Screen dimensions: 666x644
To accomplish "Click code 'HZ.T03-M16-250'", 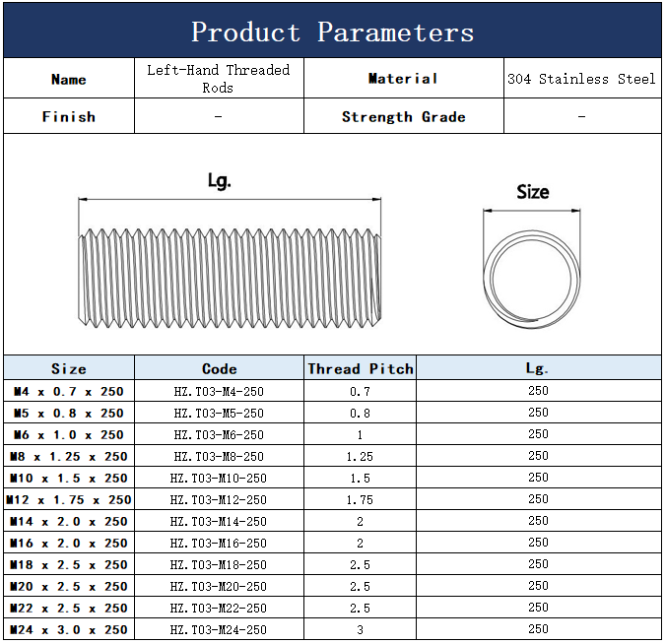I will tap(219, 543).
